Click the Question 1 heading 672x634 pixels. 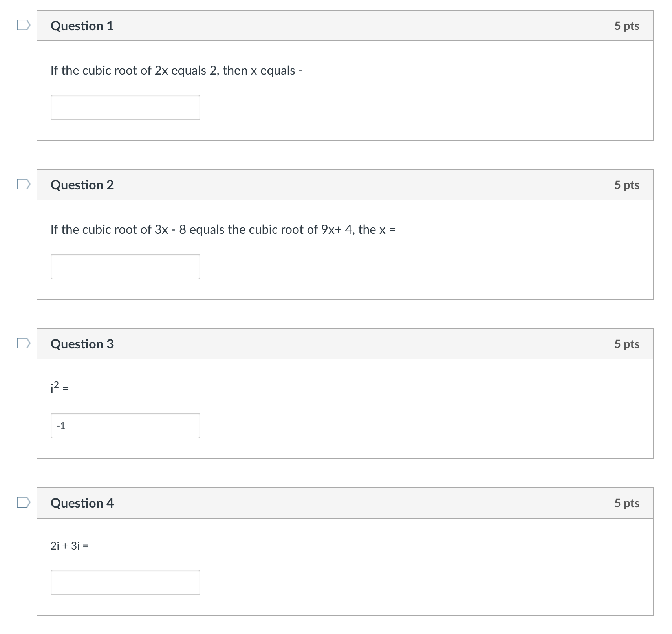pyautogui.click(x=82, y=26)
